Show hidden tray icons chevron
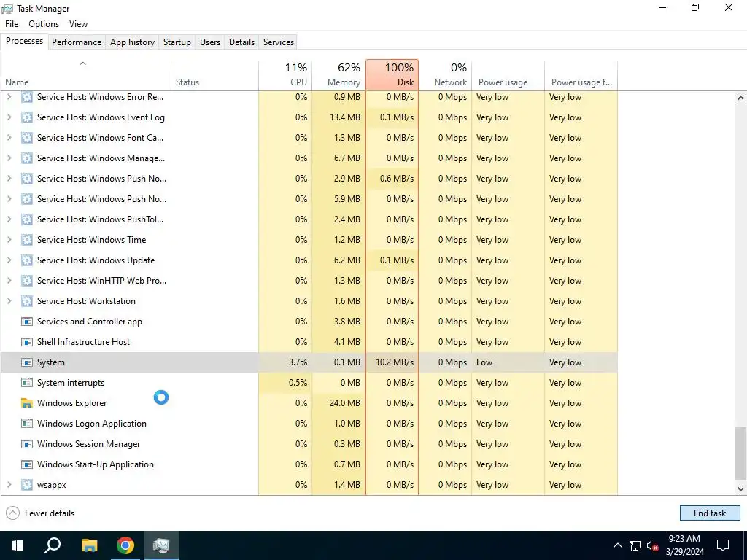The image size is (747, 560). coord(617,545)
